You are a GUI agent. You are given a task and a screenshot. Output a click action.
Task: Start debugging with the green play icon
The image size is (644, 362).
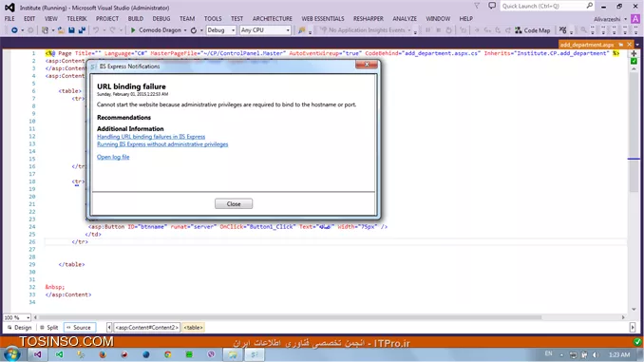(x=133, y=30)
